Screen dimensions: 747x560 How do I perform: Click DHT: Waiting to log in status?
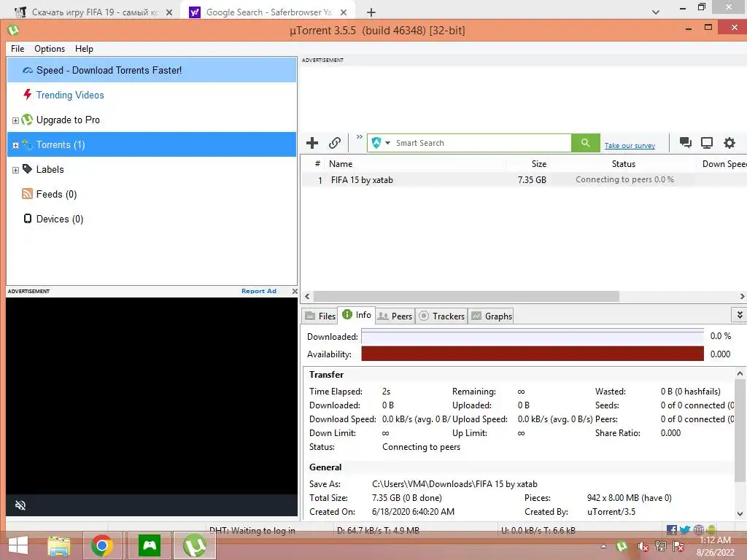pos(252,530)
